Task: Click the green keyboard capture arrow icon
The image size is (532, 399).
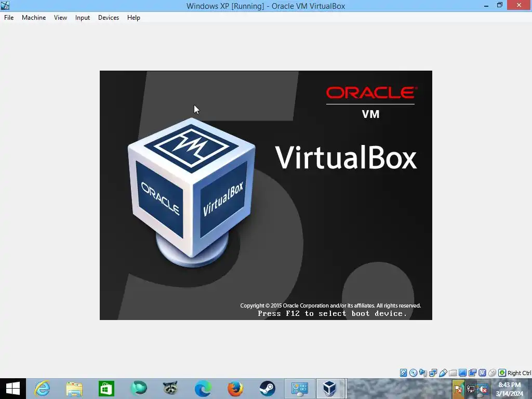Action: (502, 373)
